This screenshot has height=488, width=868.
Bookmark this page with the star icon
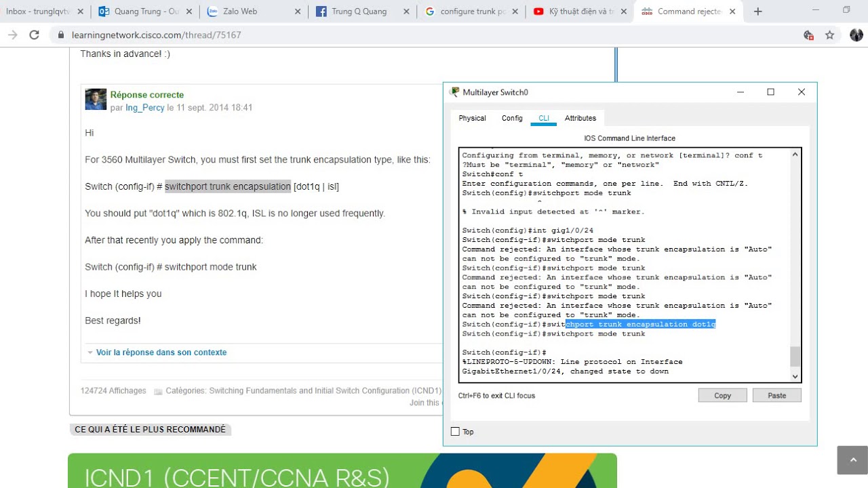[x=829, y=35]
